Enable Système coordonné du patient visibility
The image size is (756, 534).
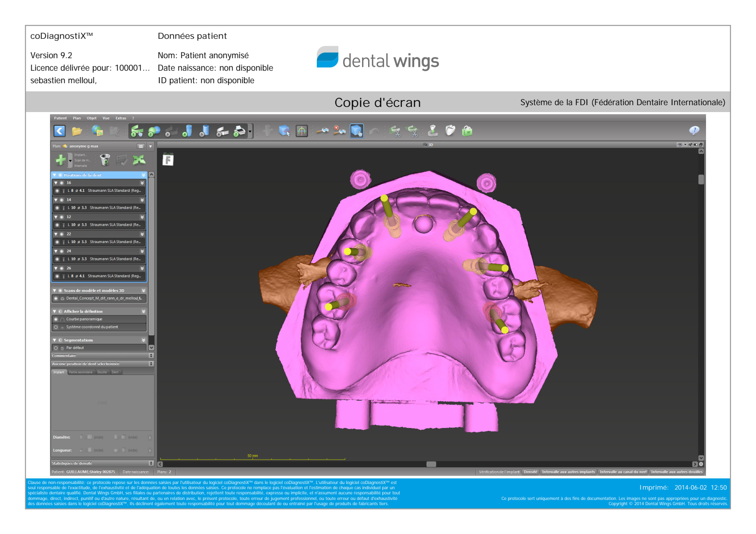point(56,327)
